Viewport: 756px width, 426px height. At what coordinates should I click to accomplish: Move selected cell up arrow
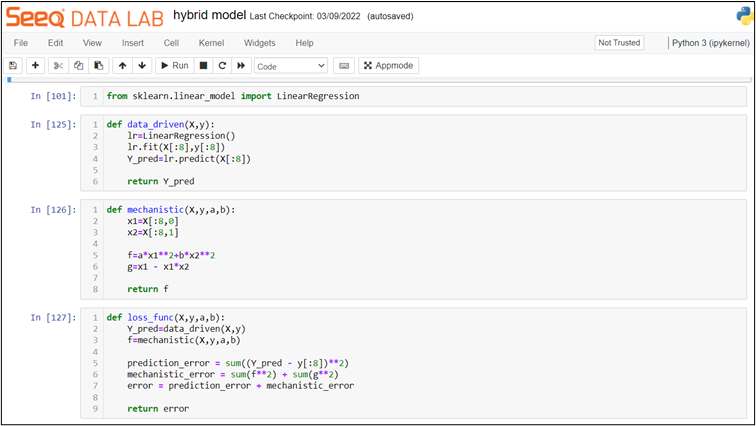122,66
